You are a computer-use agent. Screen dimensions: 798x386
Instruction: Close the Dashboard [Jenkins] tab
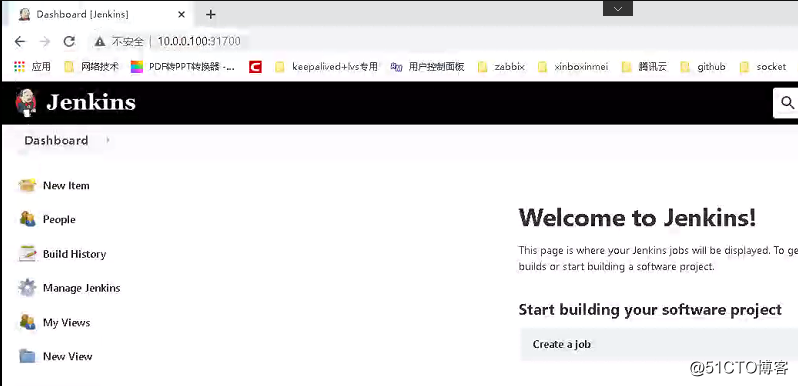pos(181,15)
